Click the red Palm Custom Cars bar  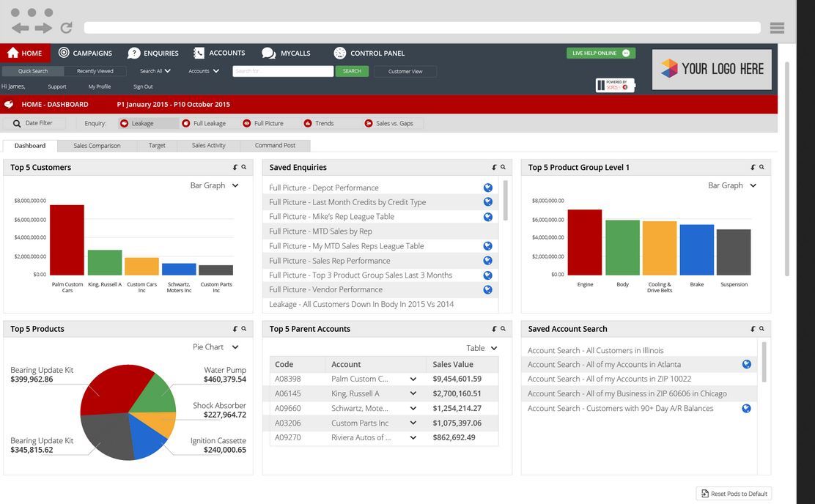(x=67, y=240)
